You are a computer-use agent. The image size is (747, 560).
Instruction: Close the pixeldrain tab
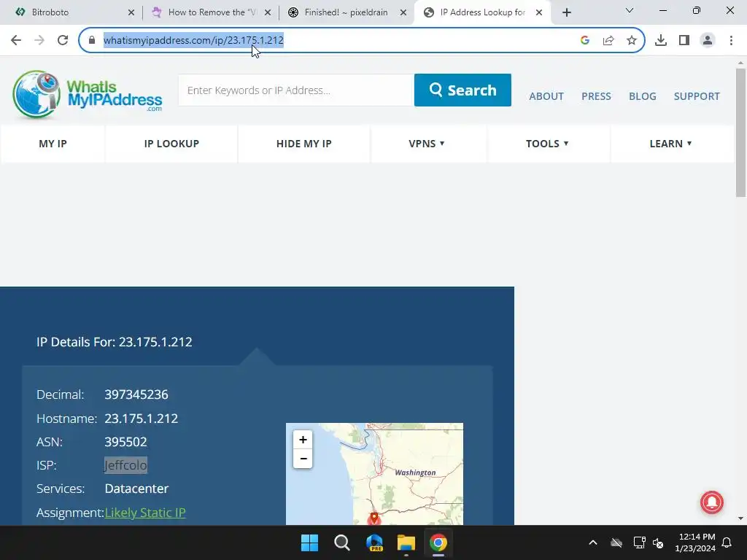click(x=403, y=12)
